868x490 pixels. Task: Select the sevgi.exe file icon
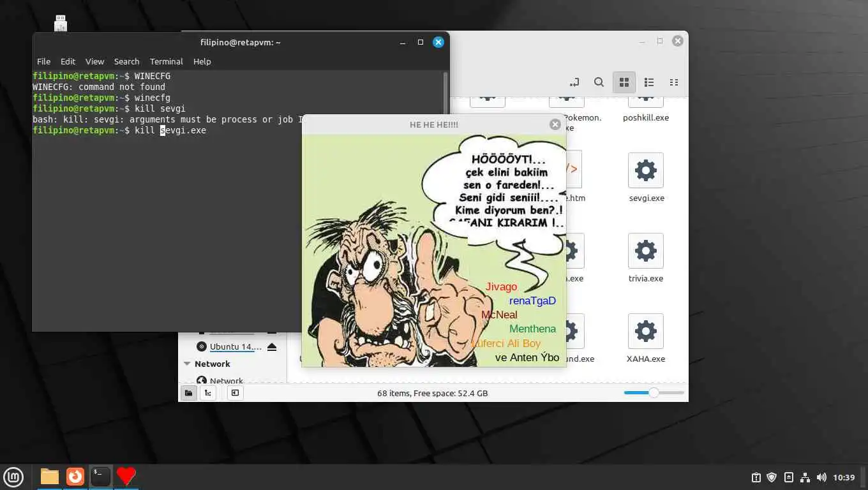pos(646,170)
